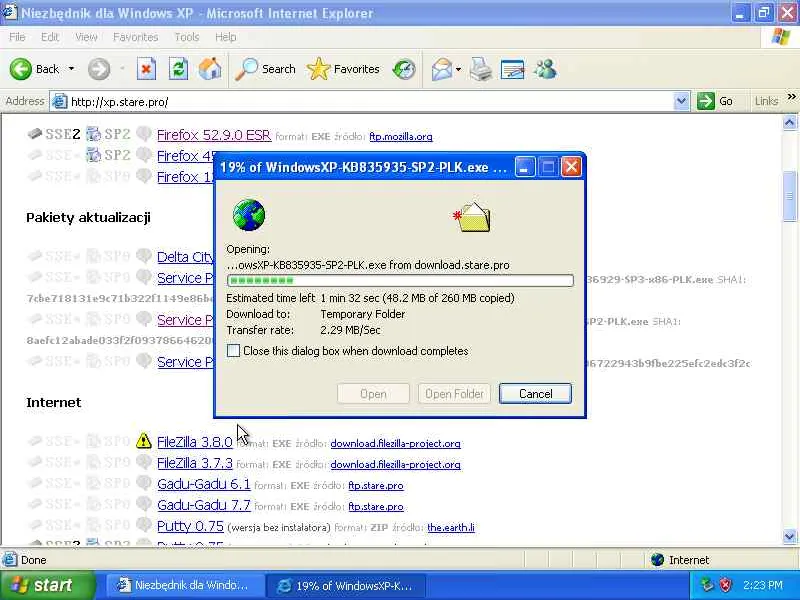Close the download dialog with red X

pos(571,166)
